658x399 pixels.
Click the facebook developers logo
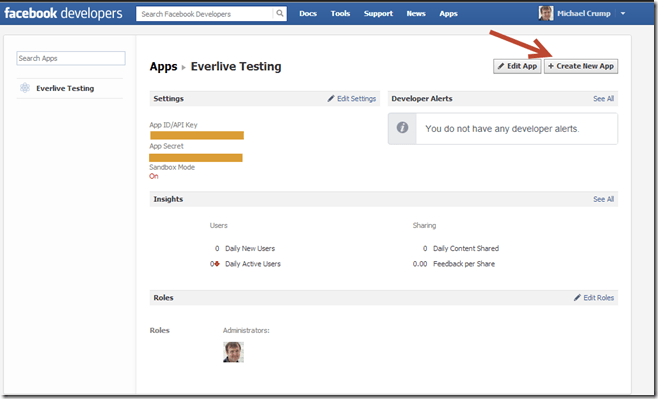click(63, 13)
